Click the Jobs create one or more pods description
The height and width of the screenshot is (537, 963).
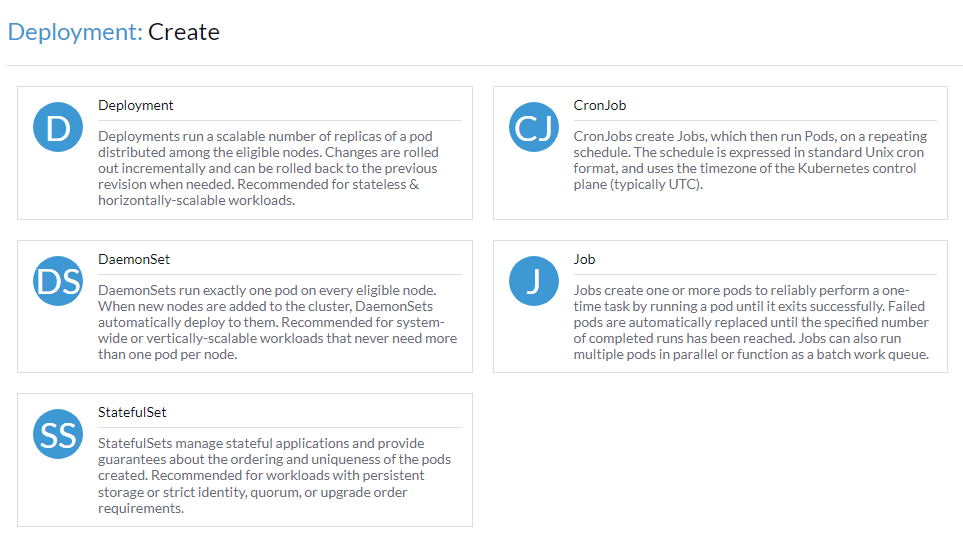coord(751,322)
